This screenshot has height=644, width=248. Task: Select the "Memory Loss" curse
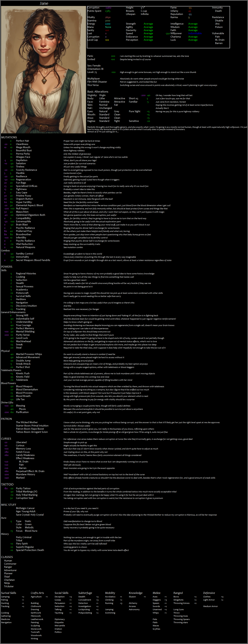click(23, 449)
